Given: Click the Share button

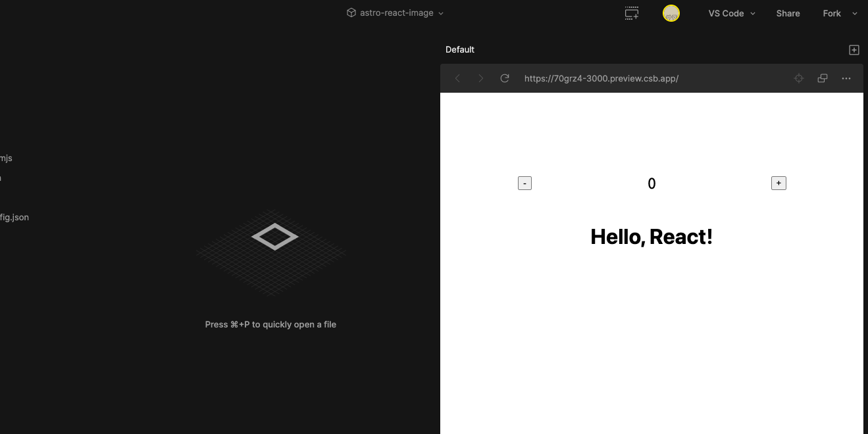Looking at the screenshot, I should (x=788, y=13).
